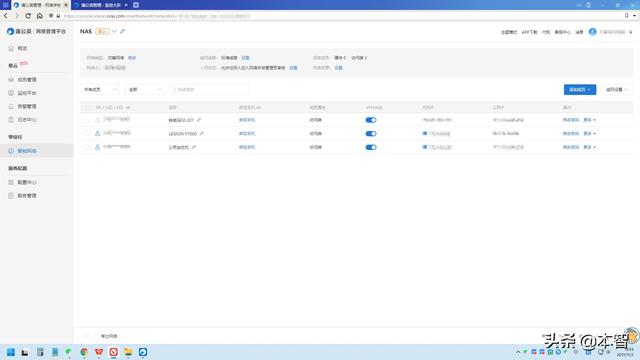640x360 pixels.
Task: Open Chrome from the taskbar
Action: 84,352
